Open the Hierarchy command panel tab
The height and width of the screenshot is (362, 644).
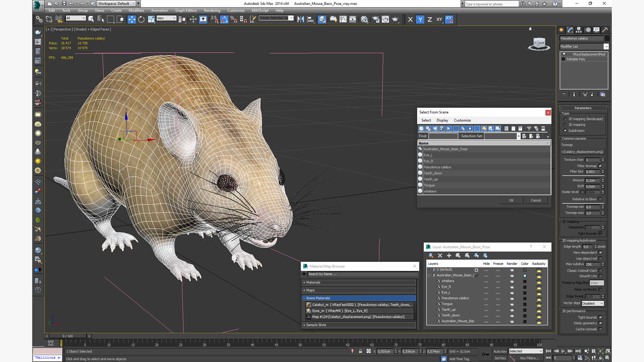pos(579,30)
